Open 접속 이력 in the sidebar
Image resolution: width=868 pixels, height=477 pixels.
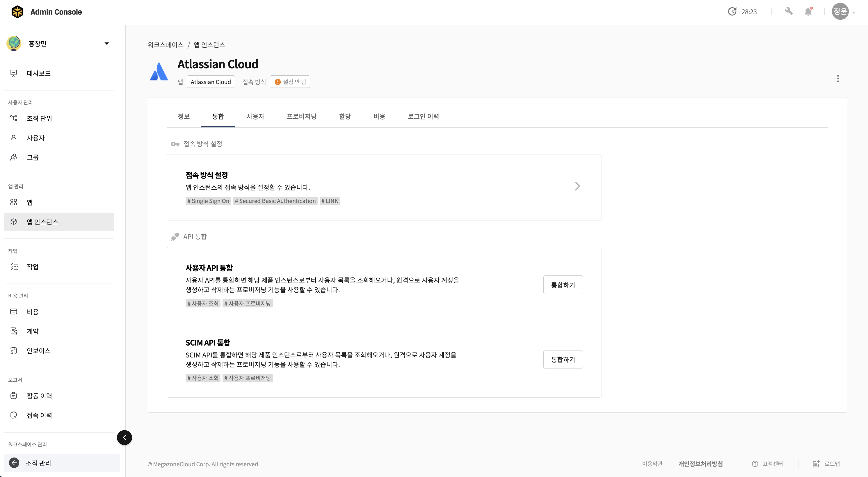tap(59, 415)
